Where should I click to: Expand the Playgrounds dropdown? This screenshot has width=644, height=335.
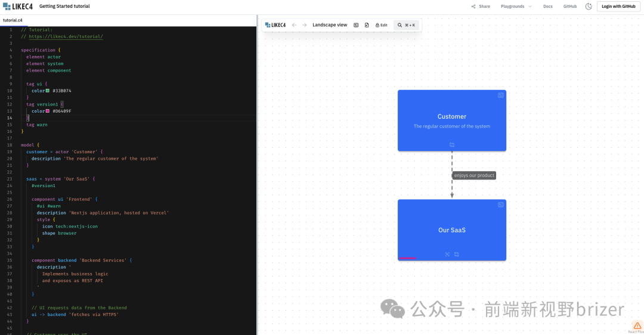pyautogui.click(x=516, y=7)
